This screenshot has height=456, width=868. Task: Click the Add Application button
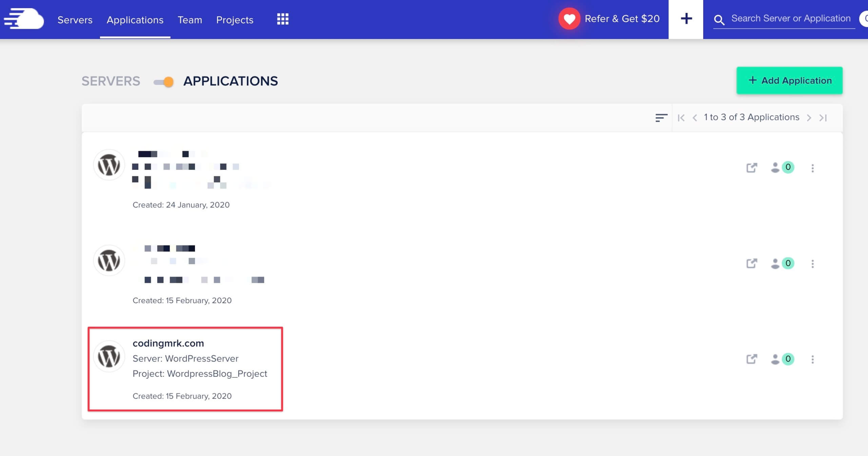789,80
